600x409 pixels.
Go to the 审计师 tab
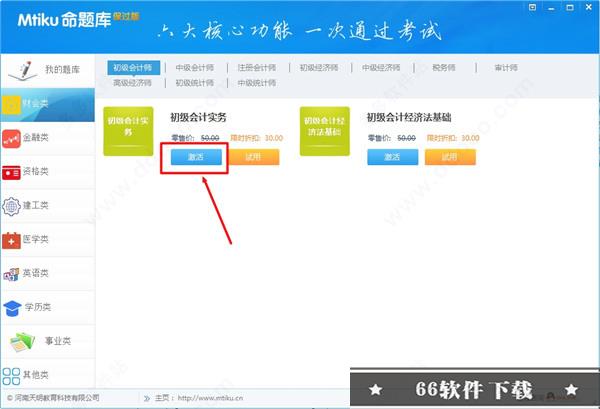506,68
